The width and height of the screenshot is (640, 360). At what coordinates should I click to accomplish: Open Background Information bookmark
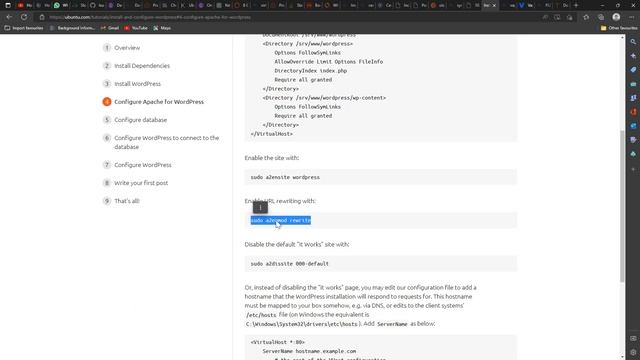coord(72,28)
